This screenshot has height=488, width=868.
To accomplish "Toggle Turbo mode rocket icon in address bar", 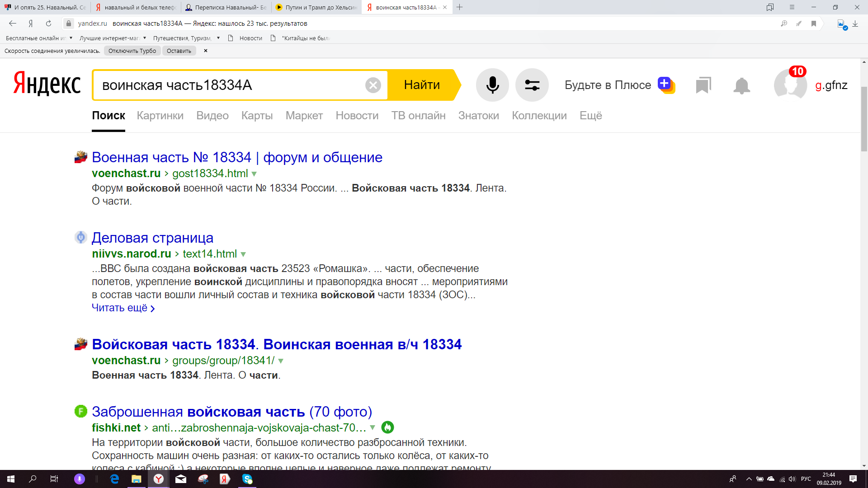I will click(799, 23).
